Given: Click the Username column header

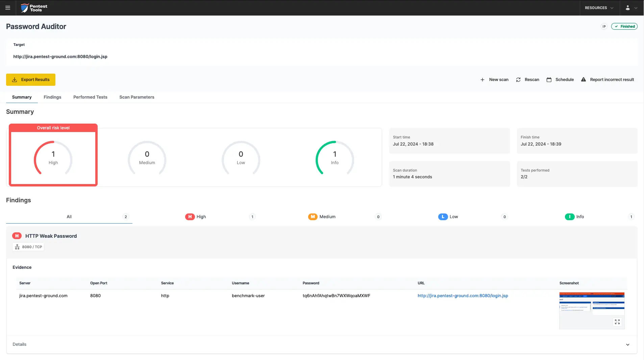Looking at the screenshot, I should point(241,283).
